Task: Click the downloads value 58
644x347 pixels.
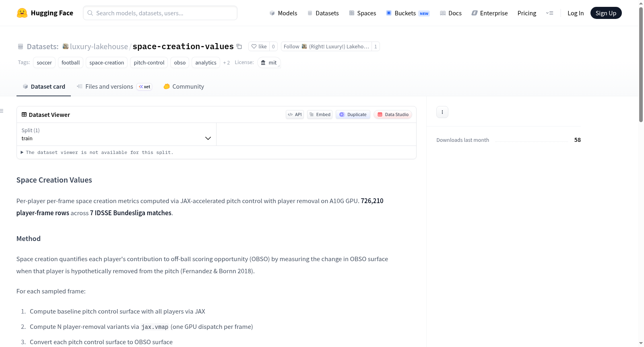Action: coord(578,140)
